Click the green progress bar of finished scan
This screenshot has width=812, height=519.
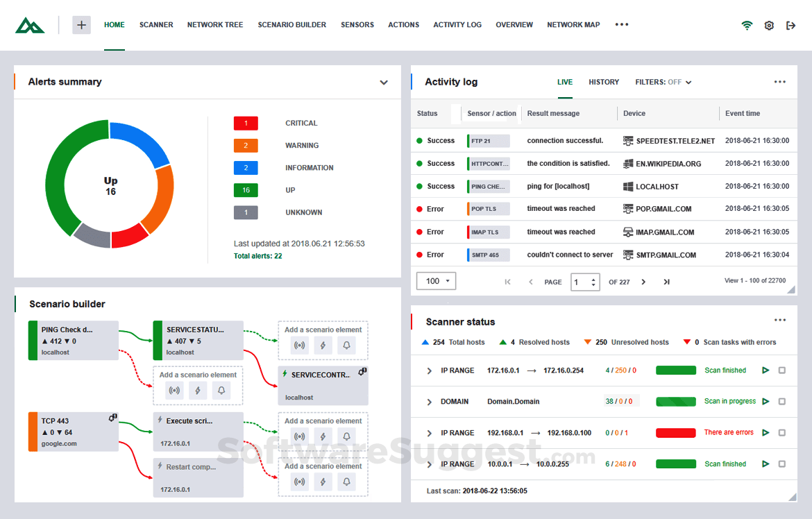click(x=675, y=370)
